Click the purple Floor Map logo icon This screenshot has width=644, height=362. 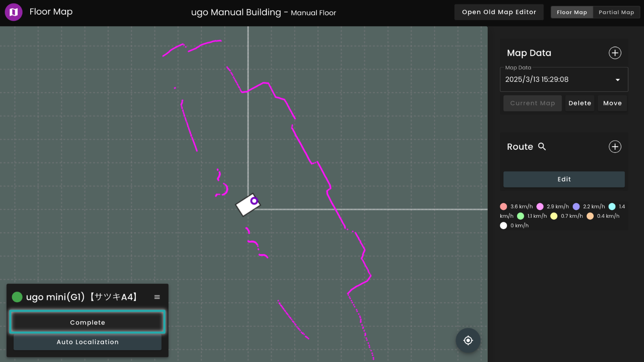point(13,12)
